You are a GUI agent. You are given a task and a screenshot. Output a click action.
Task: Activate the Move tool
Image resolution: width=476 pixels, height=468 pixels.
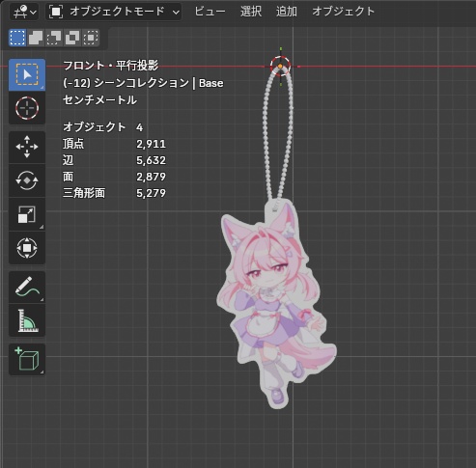pos(27,147)
